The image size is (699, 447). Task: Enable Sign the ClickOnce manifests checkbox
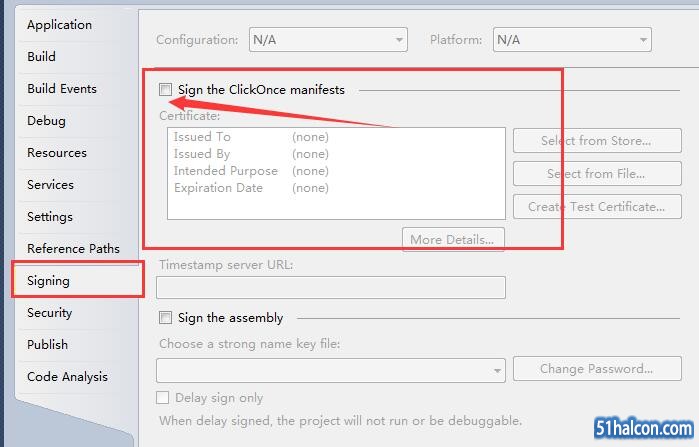(x=165, y=90)
